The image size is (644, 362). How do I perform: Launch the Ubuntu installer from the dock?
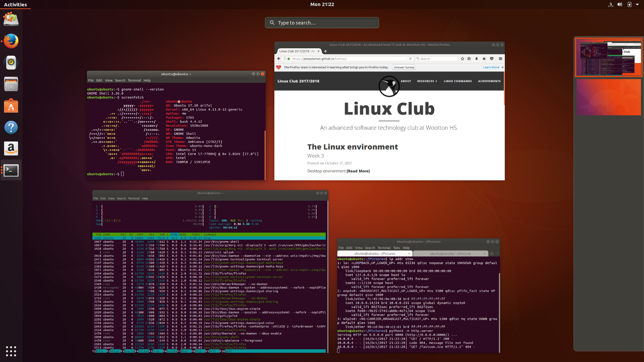coord(11,19)
